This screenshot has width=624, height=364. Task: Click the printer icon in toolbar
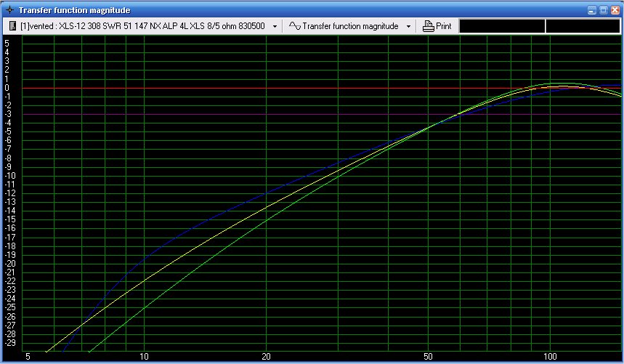tap(428, 26)
